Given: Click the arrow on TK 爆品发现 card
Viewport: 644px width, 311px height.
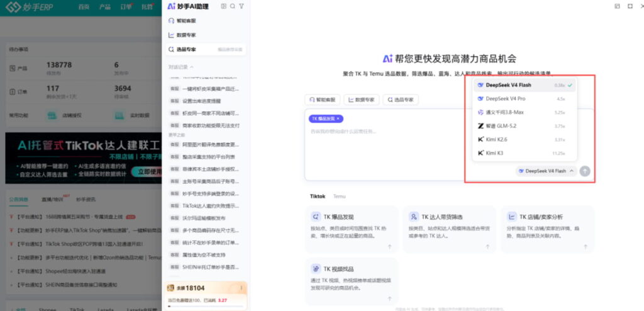Looking at the screenshot, I should (390, 247).
